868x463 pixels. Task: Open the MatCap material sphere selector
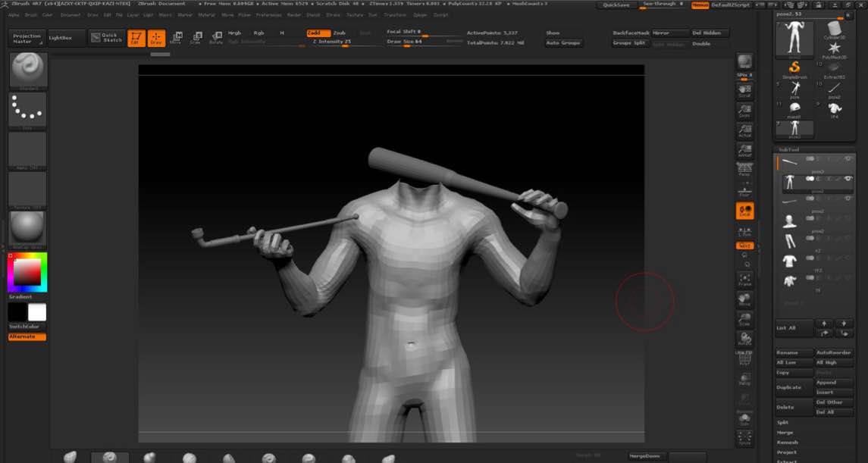pyautogui.click(x=27, y=230)
